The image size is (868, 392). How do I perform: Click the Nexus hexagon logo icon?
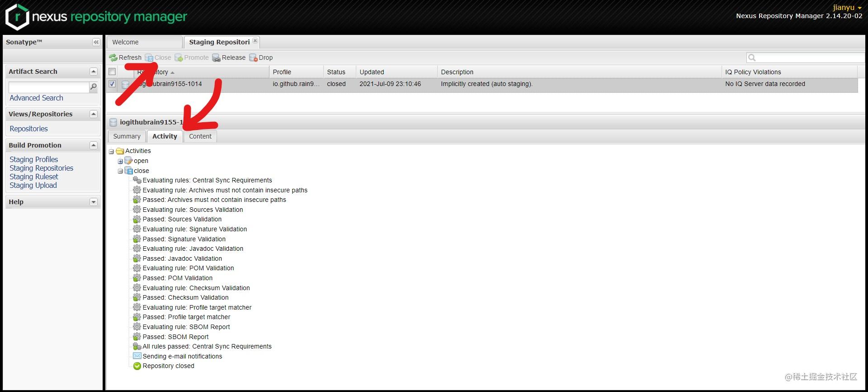(17, 17)
